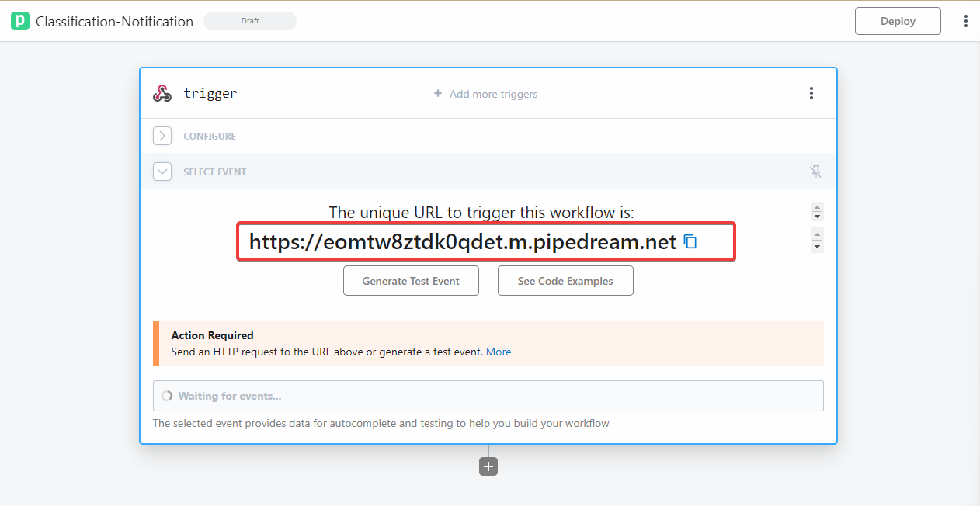This screenshot has width=980, height=506.
Task: Copy the unique trigger URL
Action: (x=690, y=242)
